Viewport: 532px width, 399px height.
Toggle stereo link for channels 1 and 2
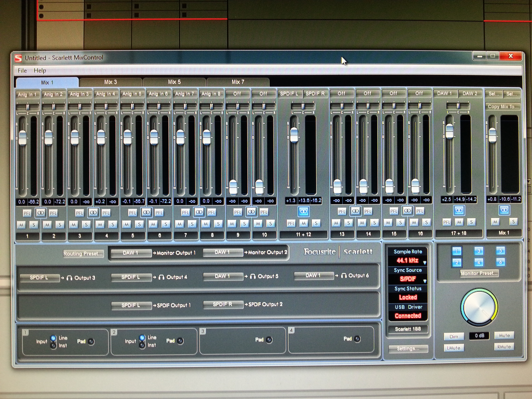click(x=40, y=213)
